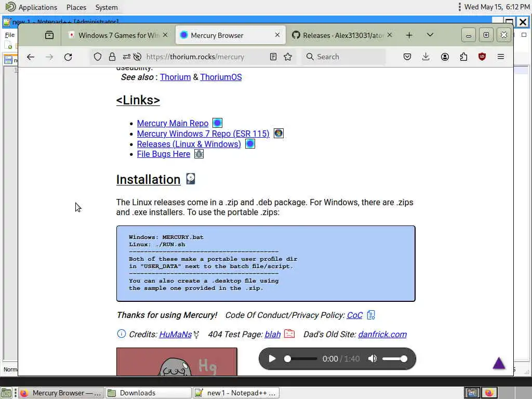The width and height of the screenshot is (532, 399).
Task: Switch to Downloads window in taskbar
Action: click(148, 393)
